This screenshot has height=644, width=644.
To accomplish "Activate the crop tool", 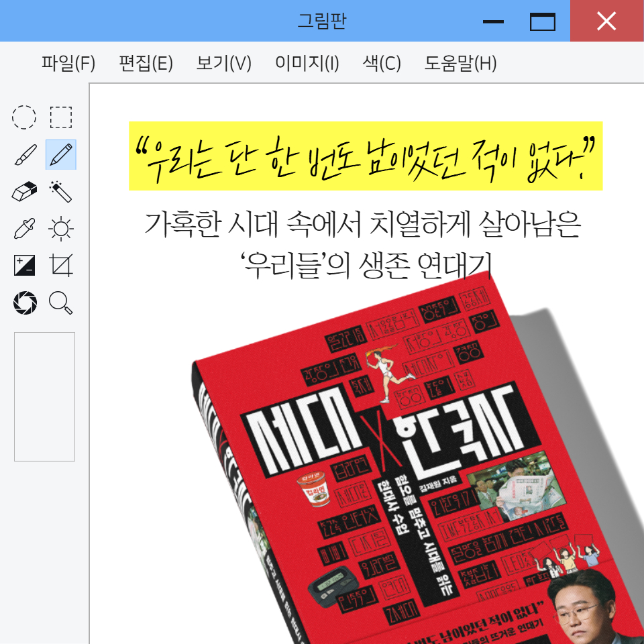I will click(x=61, y=266).
